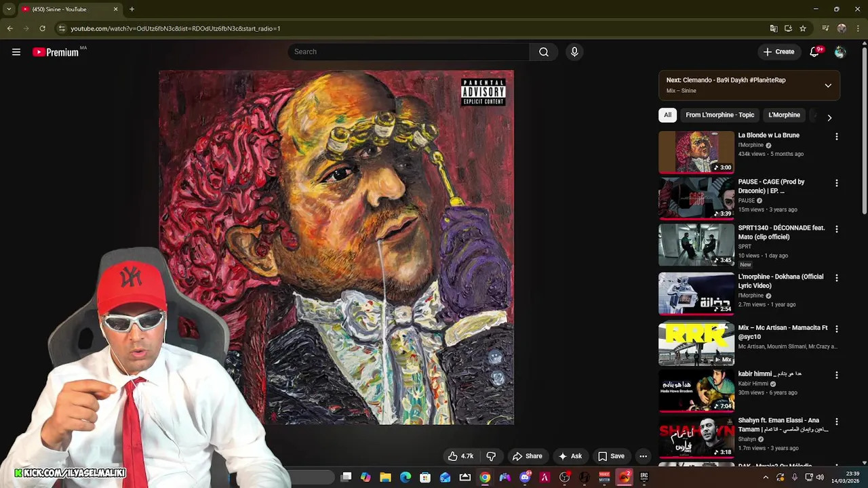Open Mix – Mc Artisan Mamacita title

coord(783,332)
